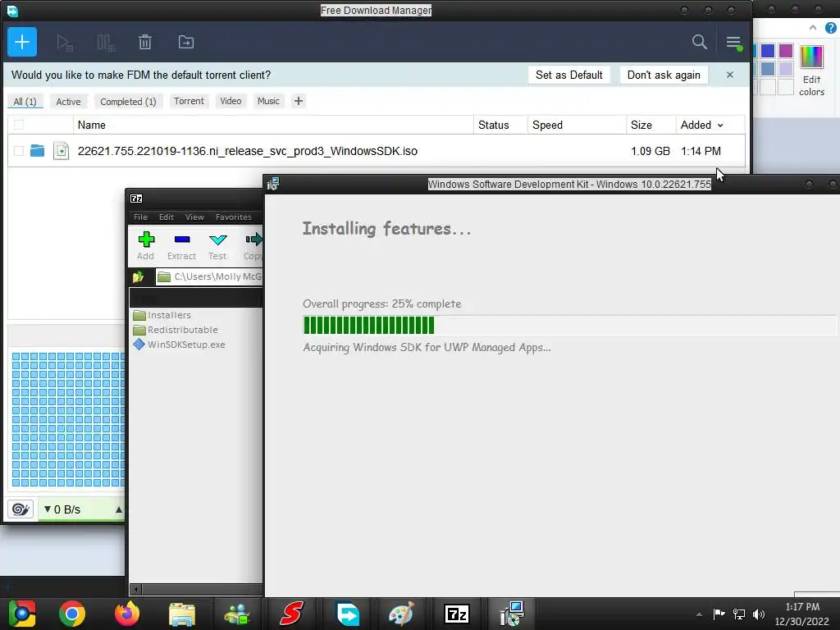Open the View menu in 7-Zip
This screenshot has width=840, height=630.
(x=194, y=217)
